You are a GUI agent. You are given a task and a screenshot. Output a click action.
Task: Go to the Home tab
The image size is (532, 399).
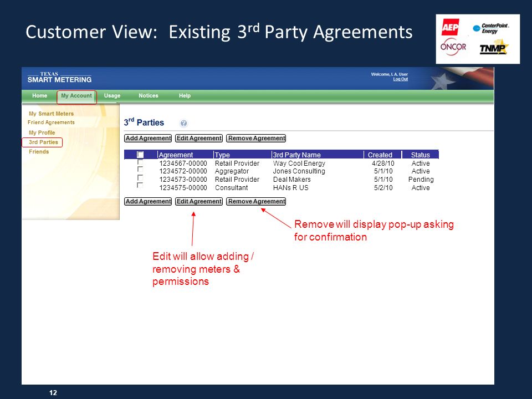(40, 96)
